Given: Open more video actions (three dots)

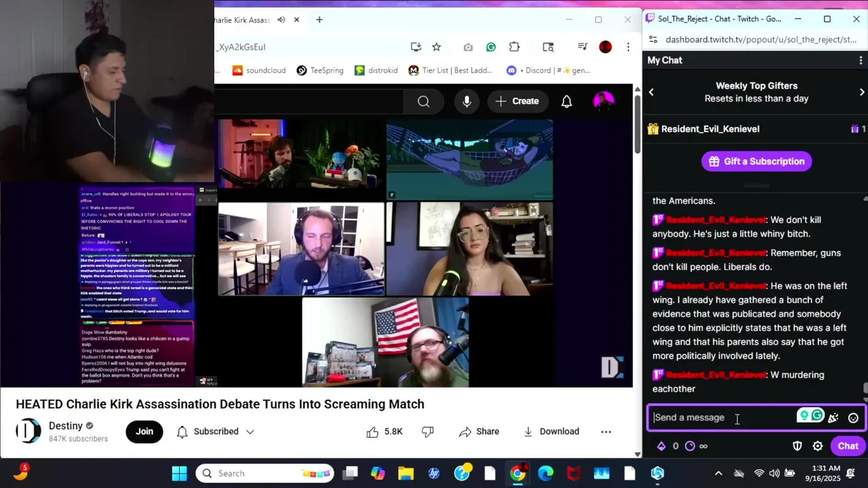Looking at the screenshot, I should tap(606, 432).
